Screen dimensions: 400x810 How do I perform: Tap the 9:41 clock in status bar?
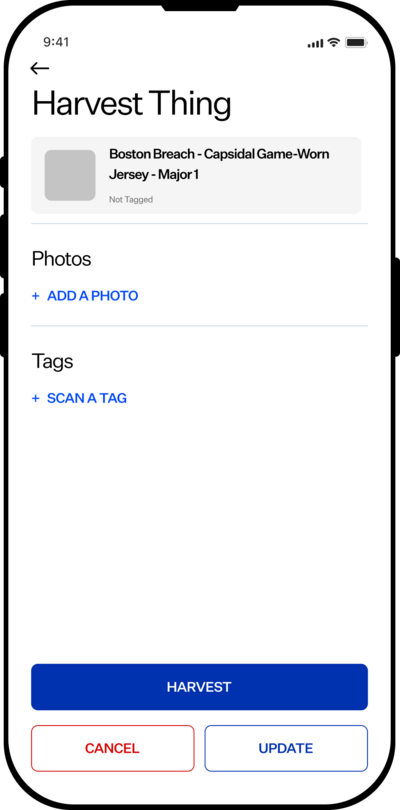[x=56, y=42]
